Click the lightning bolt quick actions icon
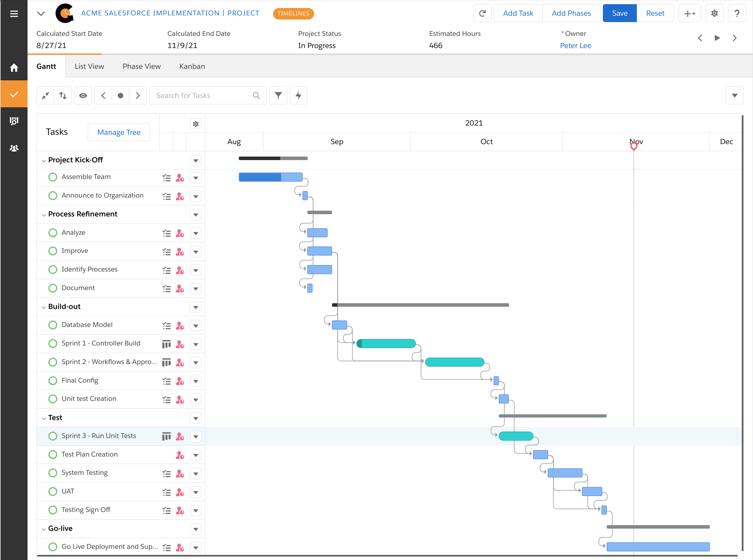This screenshot has width=753, height=560. pos(298,95)
